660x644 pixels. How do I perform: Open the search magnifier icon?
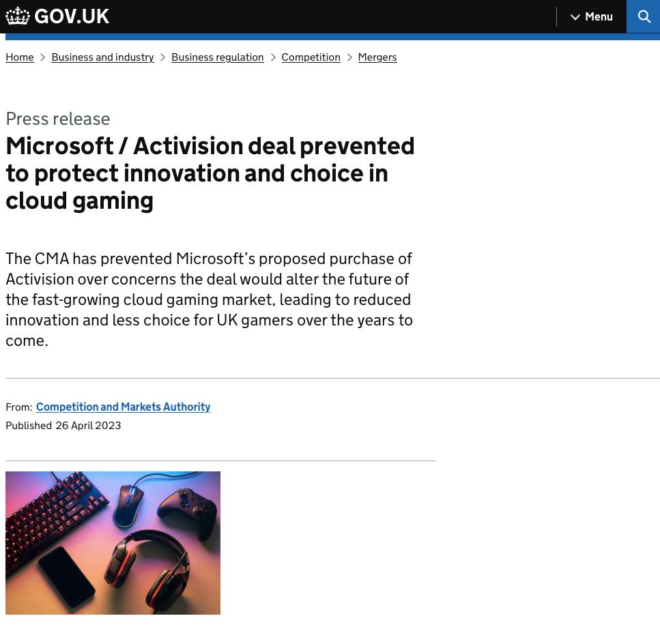click(x=643, y=16)
